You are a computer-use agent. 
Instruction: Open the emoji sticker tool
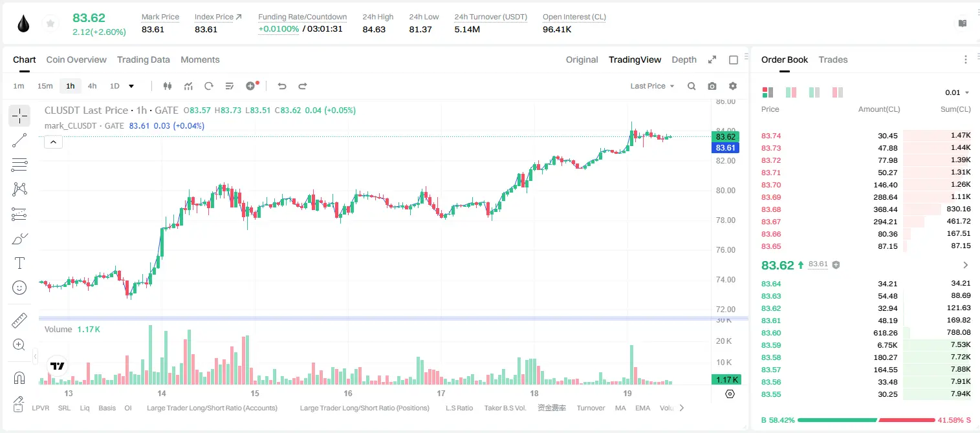click(19, 288)
